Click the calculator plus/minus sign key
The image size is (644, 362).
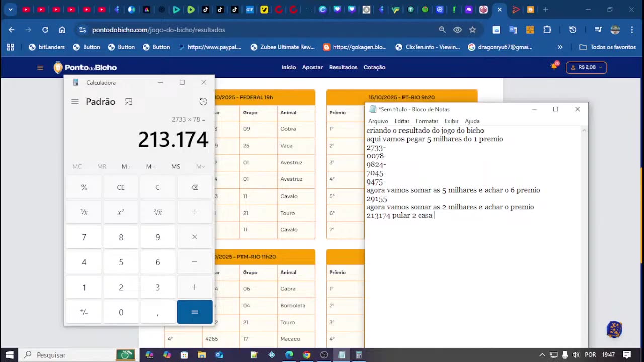click(x=84, y=312)
